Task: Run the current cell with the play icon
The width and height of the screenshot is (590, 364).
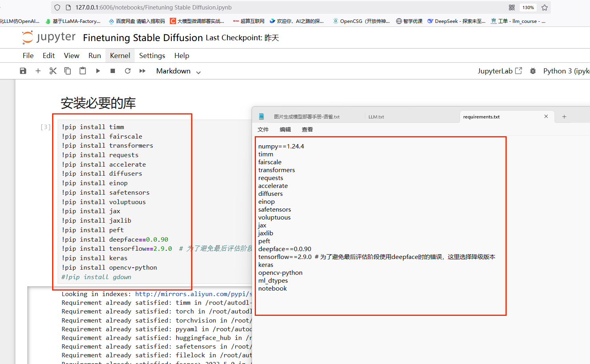Action: click(98, 71)
